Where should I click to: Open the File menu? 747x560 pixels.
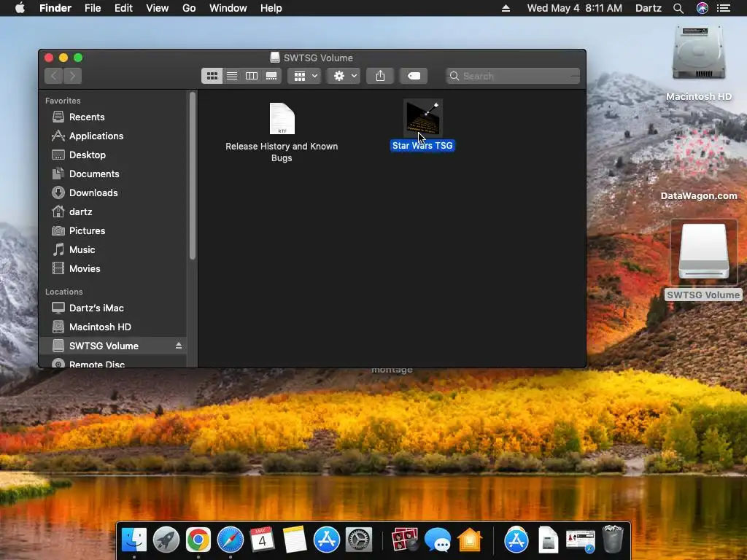93,8
